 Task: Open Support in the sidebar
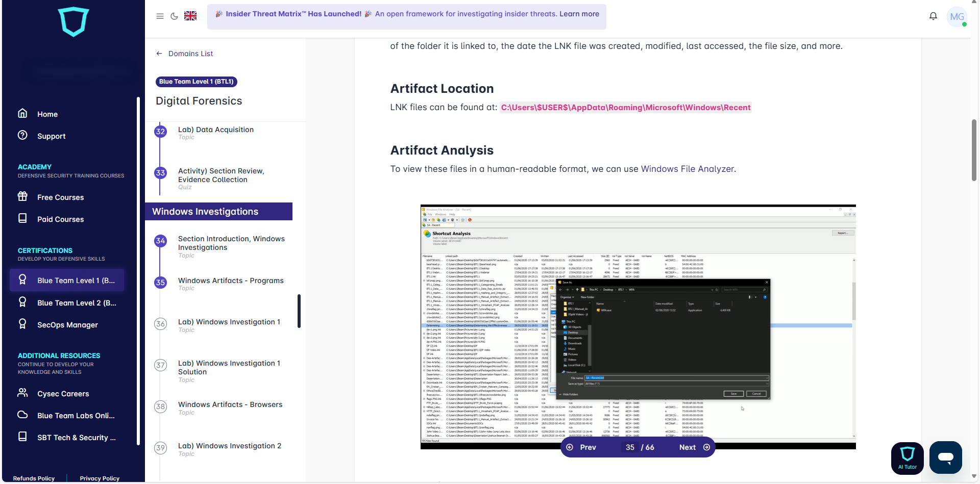point(52,136)
